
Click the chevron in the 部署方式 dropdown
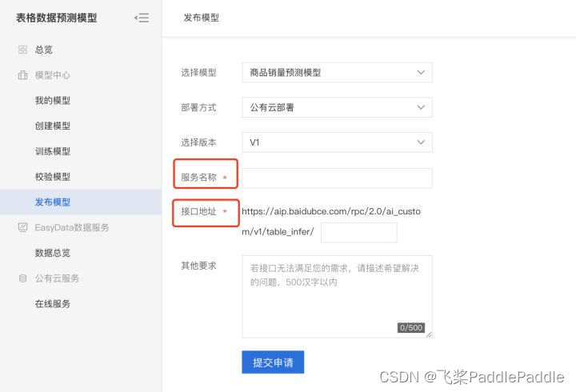tap(421, 107)
